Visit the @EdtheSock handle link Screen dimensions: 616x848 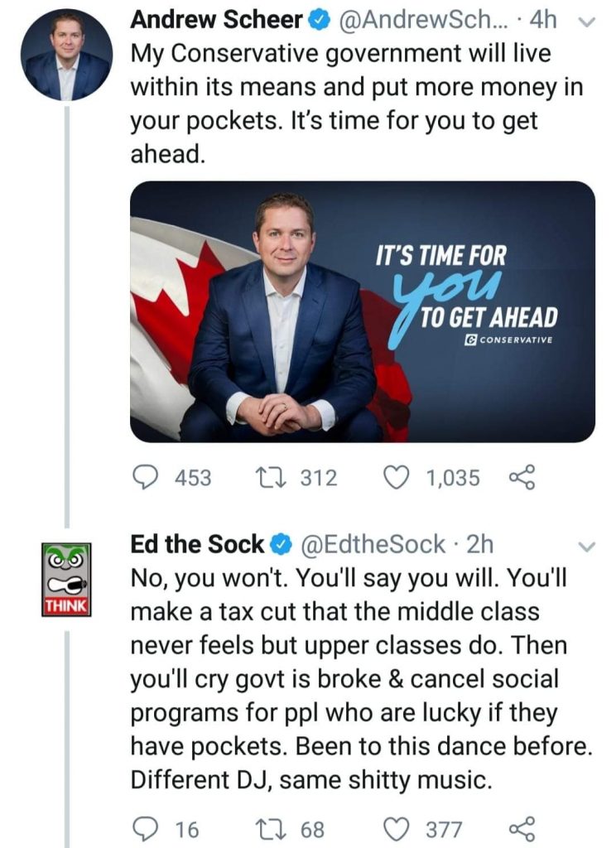click(x=374, y=545)
